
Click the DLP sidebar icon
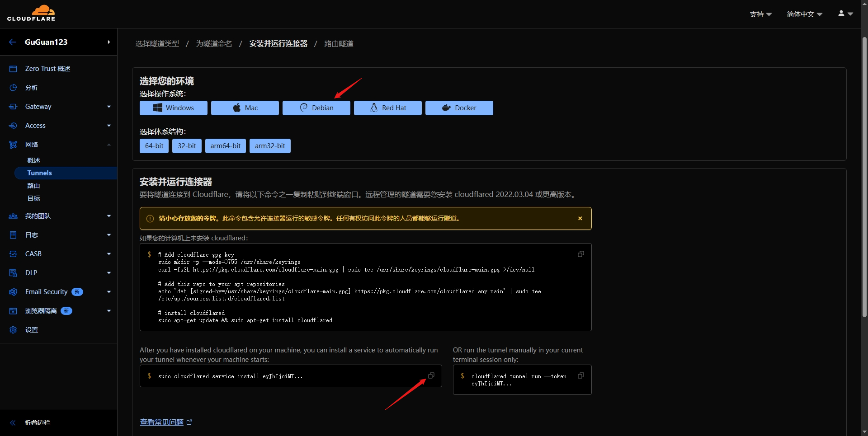pos(13,273)
